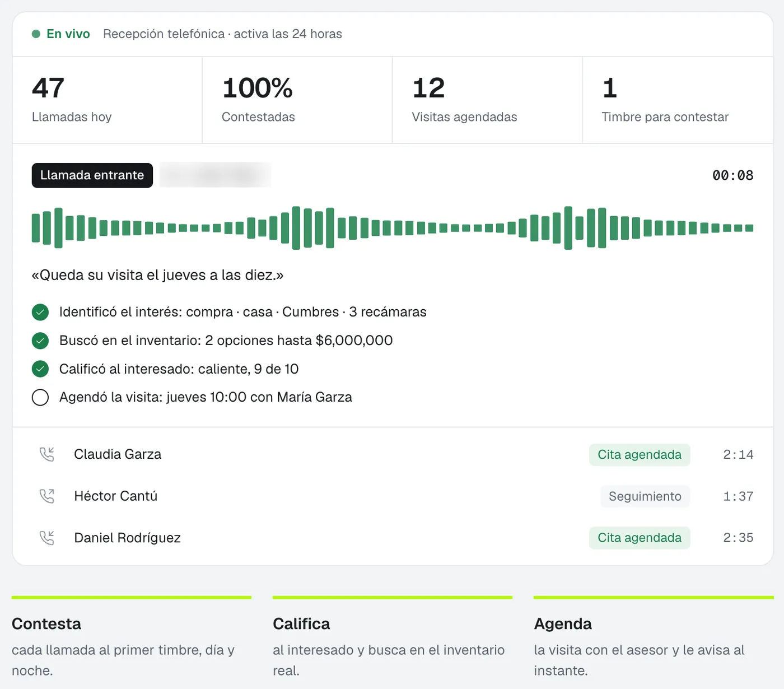784x689 pixels.
Task: Click the description cada llamada al primer timbre
Action: (x=123, y=660)
